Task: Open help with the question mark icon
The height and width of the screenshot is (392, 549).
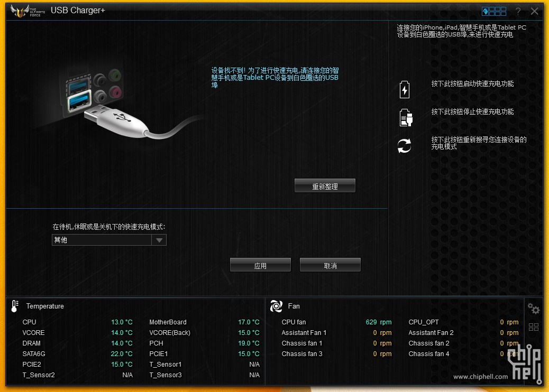Action: [x=518, y=12]
